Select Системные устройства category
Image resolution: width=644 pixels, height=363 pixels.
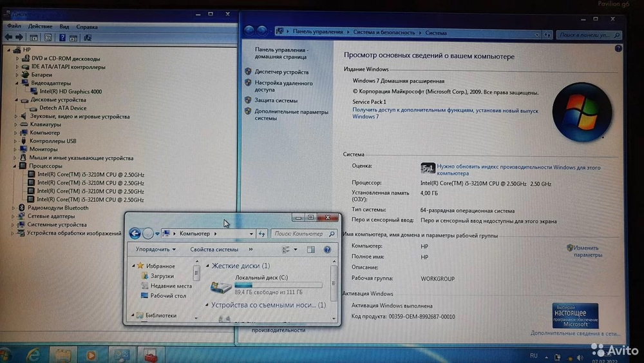[x=57, y=225]
